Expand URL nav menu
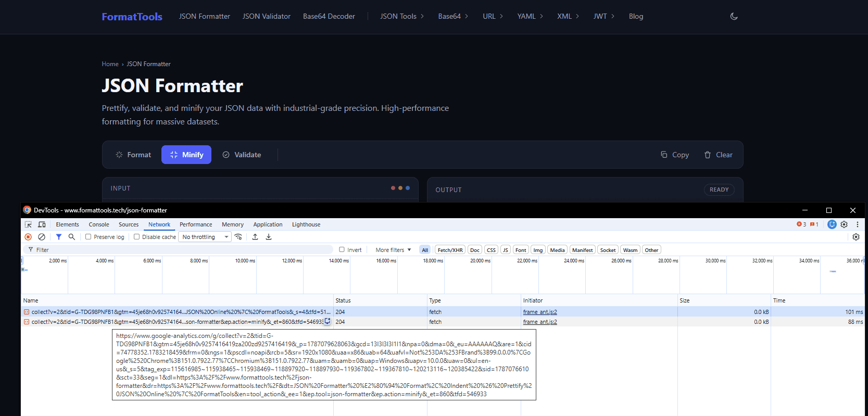 click(x=493, y=16)
